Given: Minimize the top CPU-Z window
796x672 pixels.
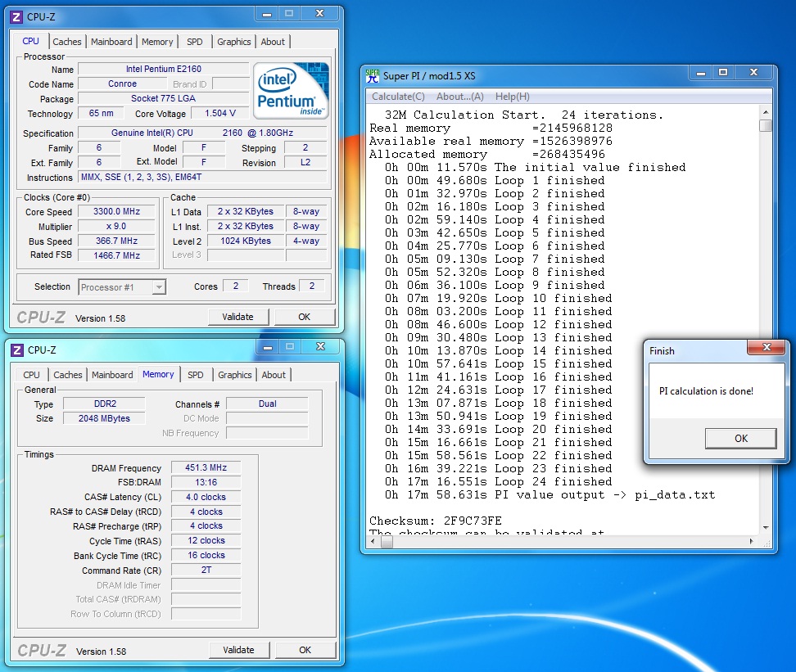Looking at the screenshot, I should point(266,14).
